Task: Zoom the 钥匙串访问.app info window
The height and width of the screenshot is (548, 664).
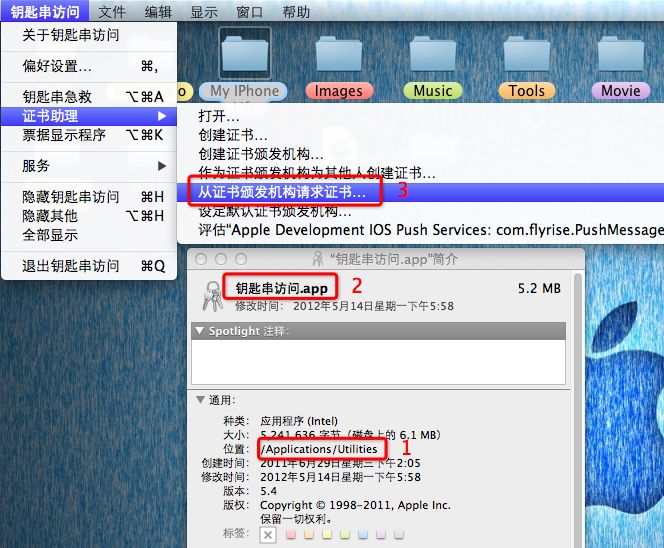Action: tap(241, 259)
